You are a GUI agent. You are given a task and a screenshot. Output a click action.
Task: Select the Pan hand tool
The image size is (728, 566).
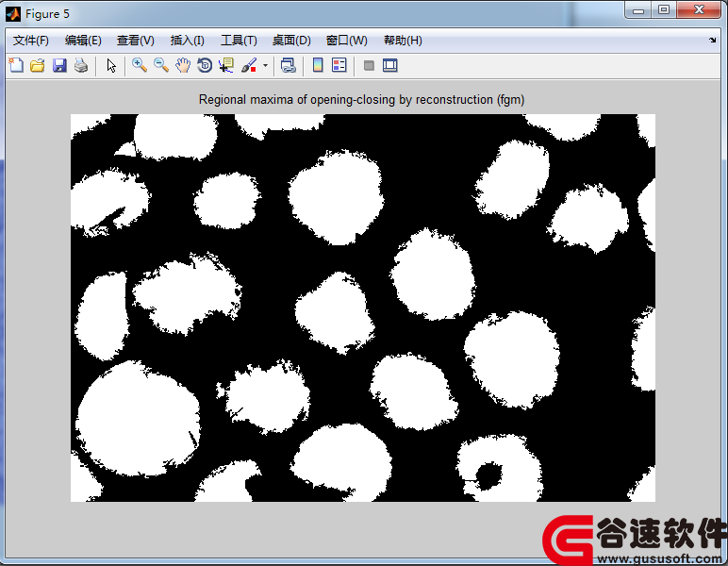(x=183, y=65)
